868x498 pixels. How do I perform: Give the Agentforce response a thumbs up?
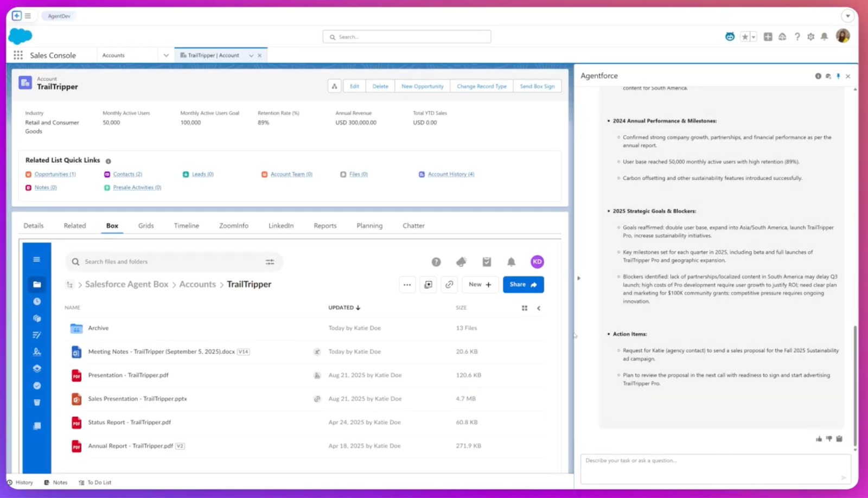[819, 438]
